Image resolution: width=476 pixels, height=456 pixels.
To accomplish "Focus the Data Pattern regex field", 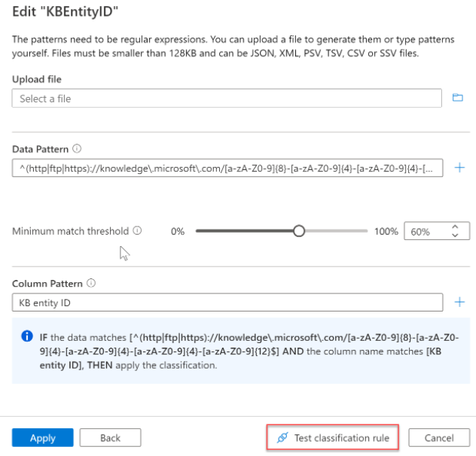I will pyautogui.click(x=226, y=169).
